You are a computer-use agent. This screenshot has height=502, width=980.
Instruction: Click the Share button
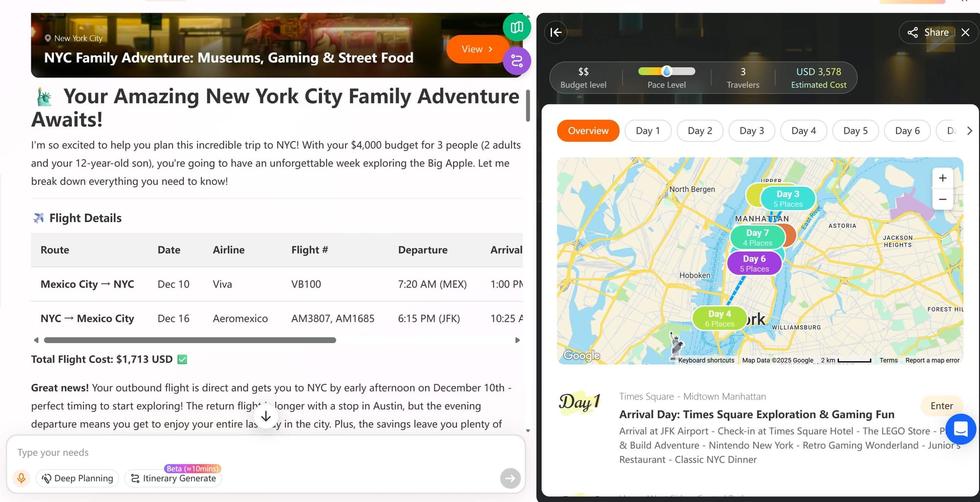[x=928, y=32]
